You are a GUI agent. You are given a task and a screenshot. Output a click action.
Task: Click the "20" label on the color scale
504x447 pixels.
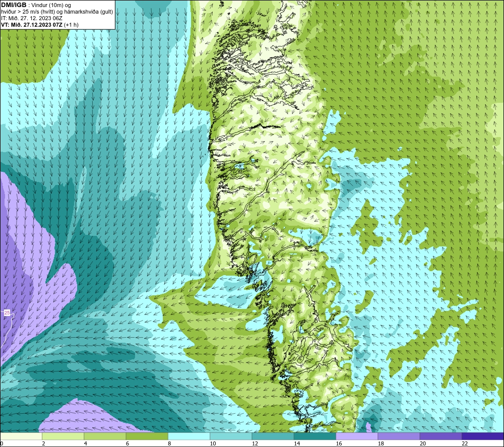point(423,443)
